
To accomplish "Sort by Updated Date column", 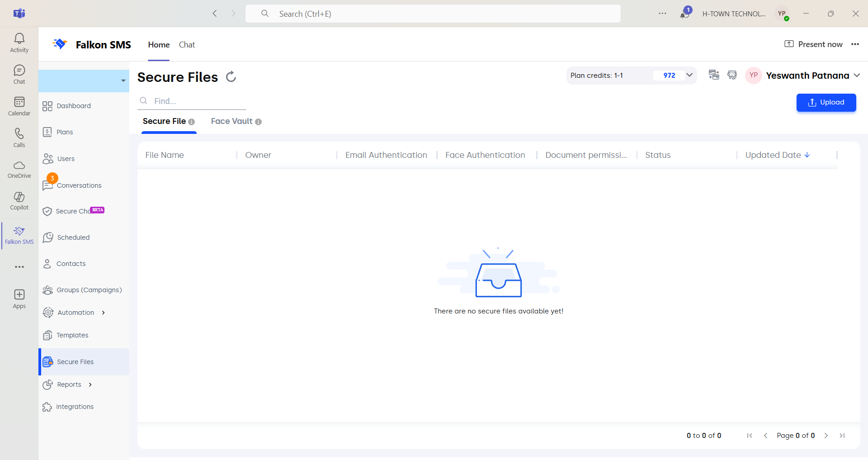I will pos(778,155).
